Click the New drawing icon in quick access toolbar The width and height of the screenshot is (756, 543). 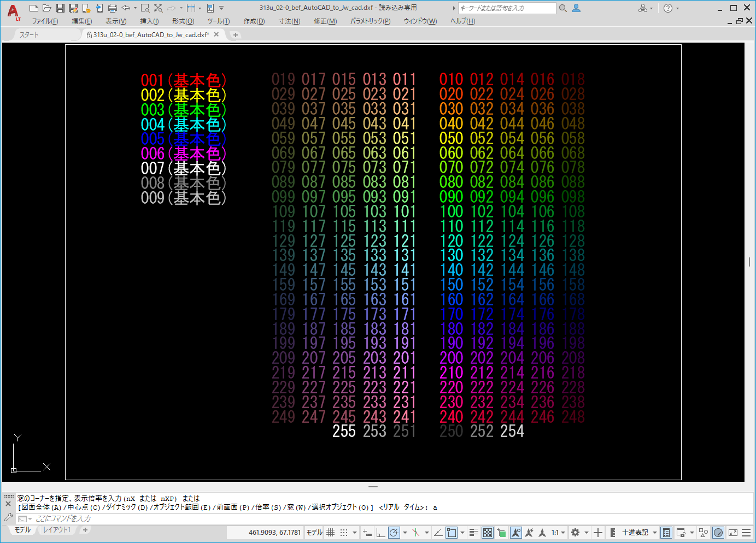pos(34,8)
